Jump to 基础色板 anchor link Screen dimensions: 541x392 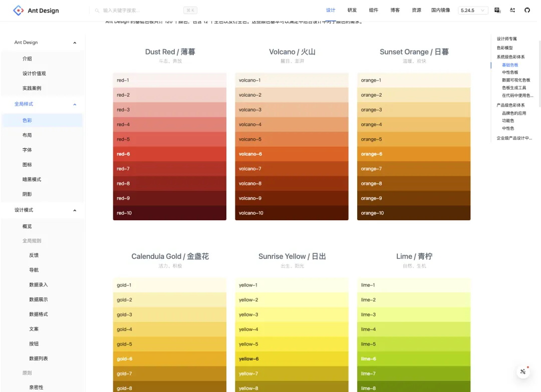tap(510, 65)
